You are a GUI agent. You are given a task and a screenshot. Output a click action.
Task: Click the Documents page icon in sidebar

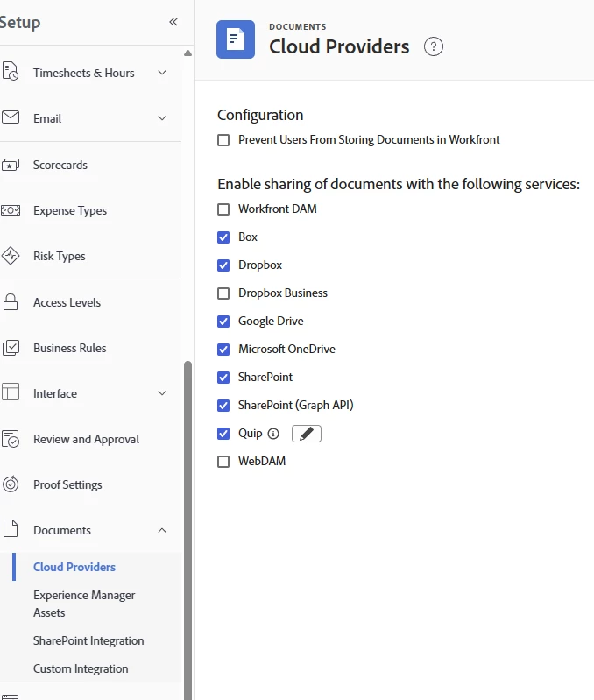pyautogui.click(x=11, y=528)
